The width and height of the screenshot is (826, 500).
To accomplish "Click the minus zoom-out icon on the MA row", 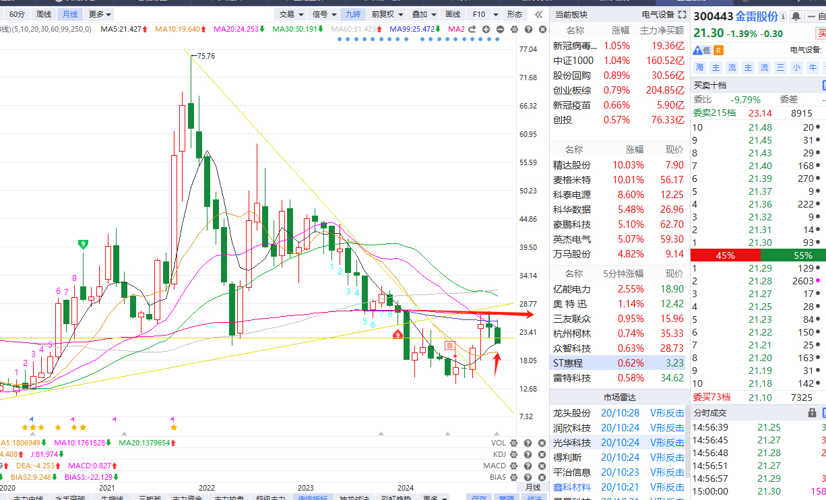I will [x=500, y=30].
